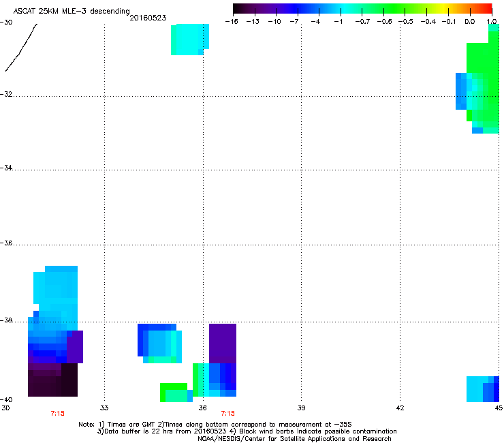Click the title text 'ASCAT 25KM MLE-3 descending'
Viewport: 504px width, 443px height.
point(72,11)
